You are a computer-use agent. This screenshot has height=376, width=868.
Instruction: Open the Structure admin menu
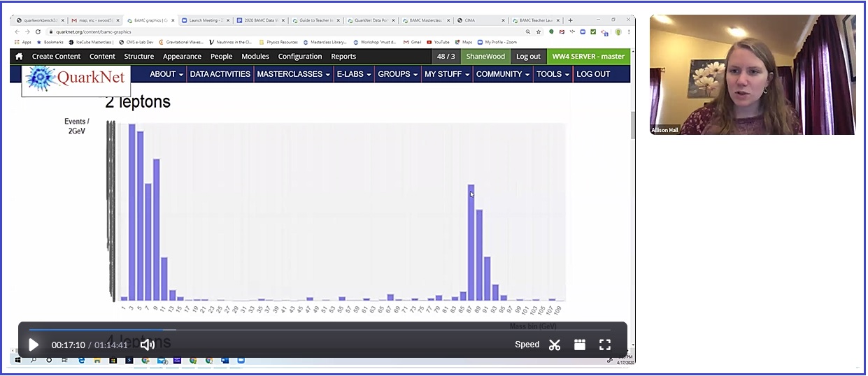click(139, 57)
